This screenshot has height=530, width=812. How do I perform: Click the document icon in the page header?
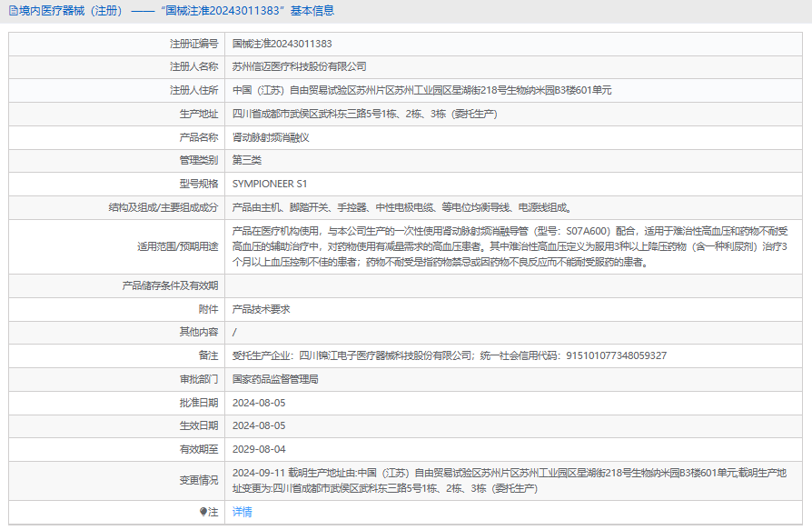pyautogui.click(x=12, y=11)
